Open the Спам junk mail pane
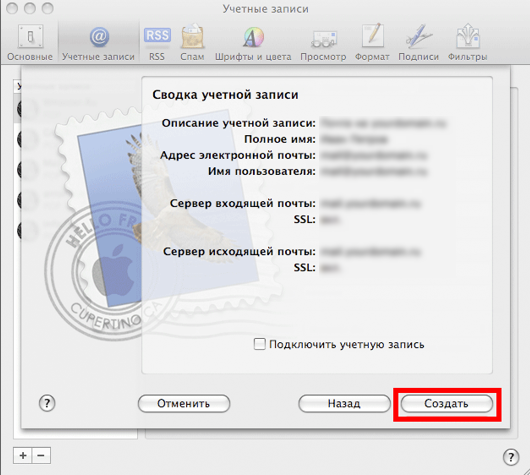Image resolution: width=530 pixels, height=475 pixels. coord(192,43)
